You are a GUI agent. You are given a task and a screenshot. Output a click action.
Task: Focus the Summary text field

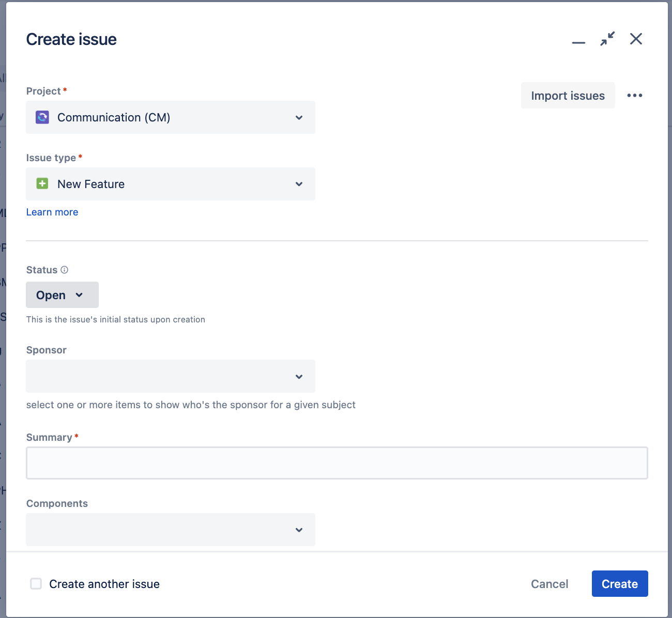(x=337, y=463)
